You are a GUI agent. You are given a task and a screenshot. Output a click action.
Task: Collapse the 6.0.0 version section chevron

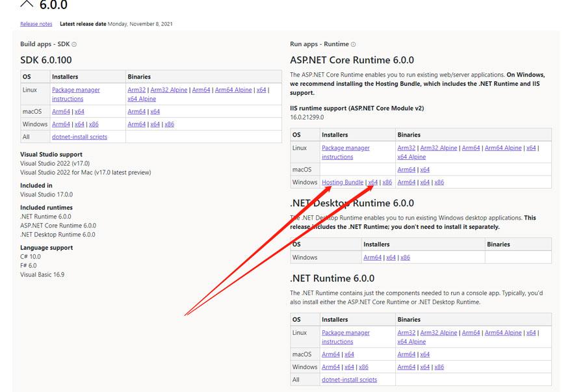27,4
